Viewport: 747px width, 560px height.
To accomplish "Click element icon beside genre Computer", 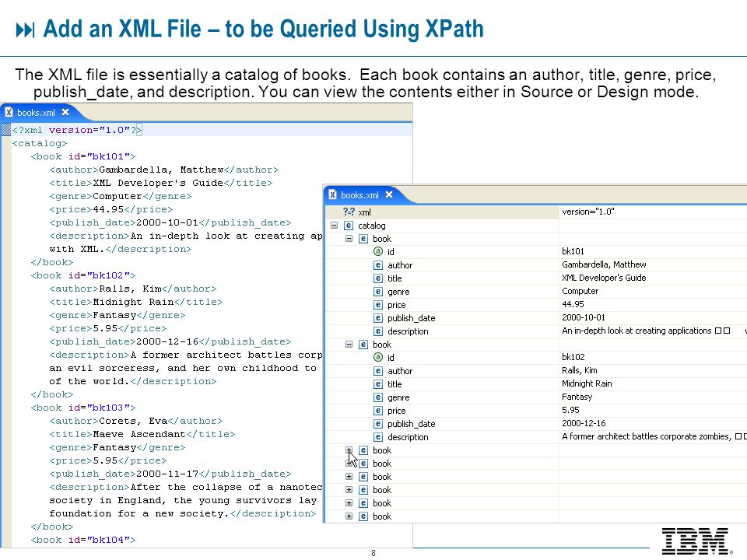I will 378,292.
